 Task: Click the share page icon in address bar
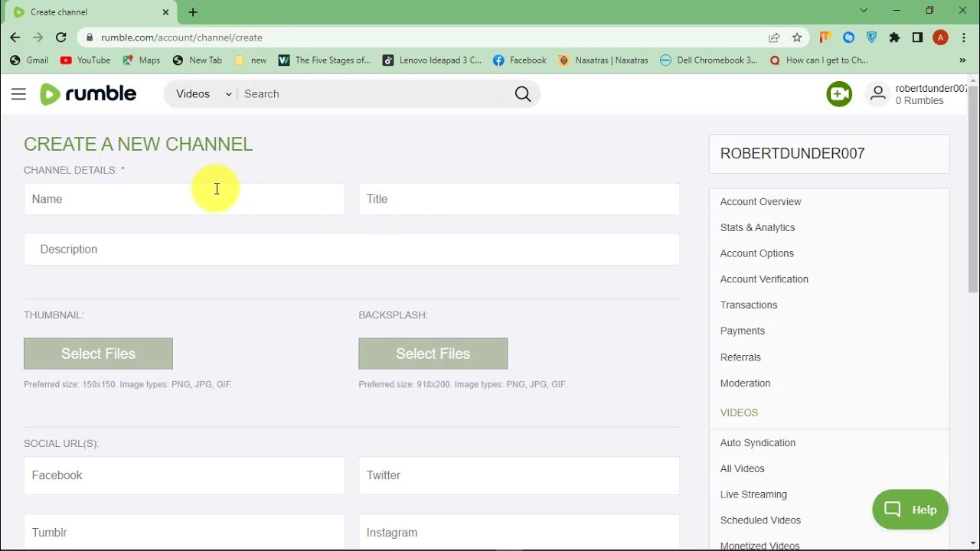coord(774,37)
